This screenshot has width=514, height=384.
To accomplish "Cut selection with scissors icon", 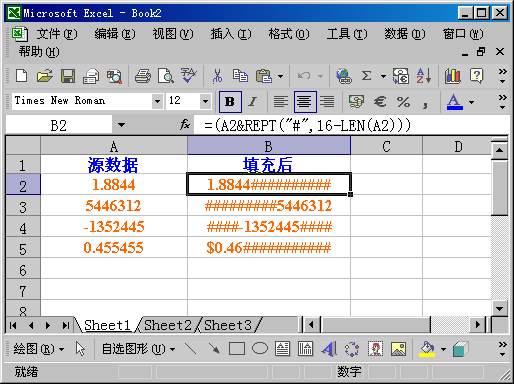I will [x=217, y=76].
